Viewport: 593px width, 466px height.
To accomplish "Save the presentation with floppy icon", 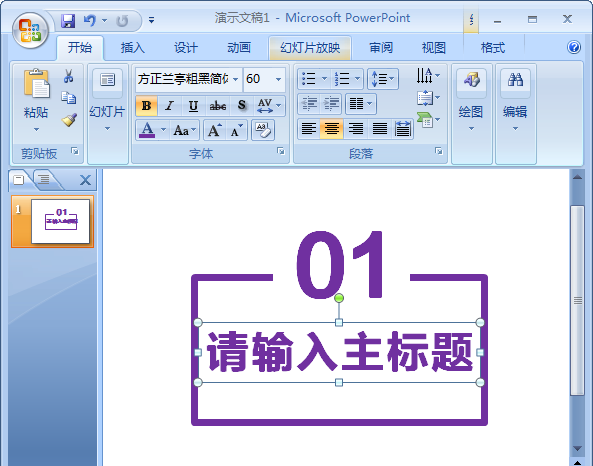I will 68,20.
